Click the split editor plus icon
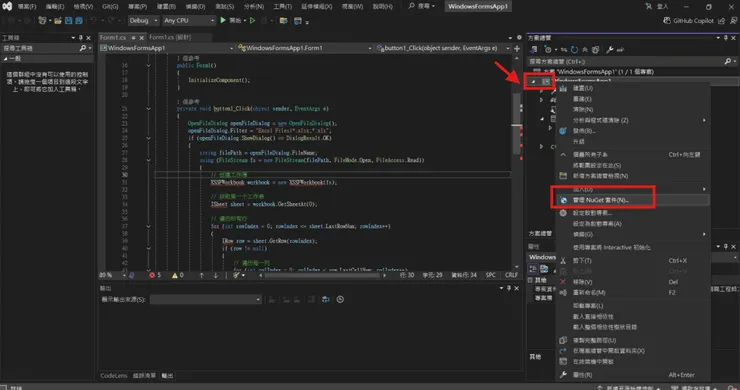 [517, 48]
